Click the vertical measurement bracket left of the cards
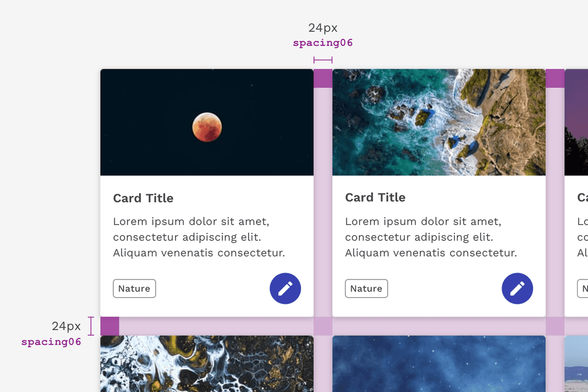Screen dimensions: 588x392 tap(91, 326)
